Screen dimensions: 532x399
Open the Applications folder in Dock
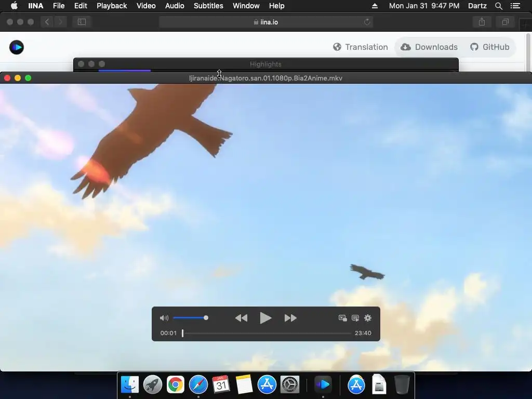coord(356,384)
